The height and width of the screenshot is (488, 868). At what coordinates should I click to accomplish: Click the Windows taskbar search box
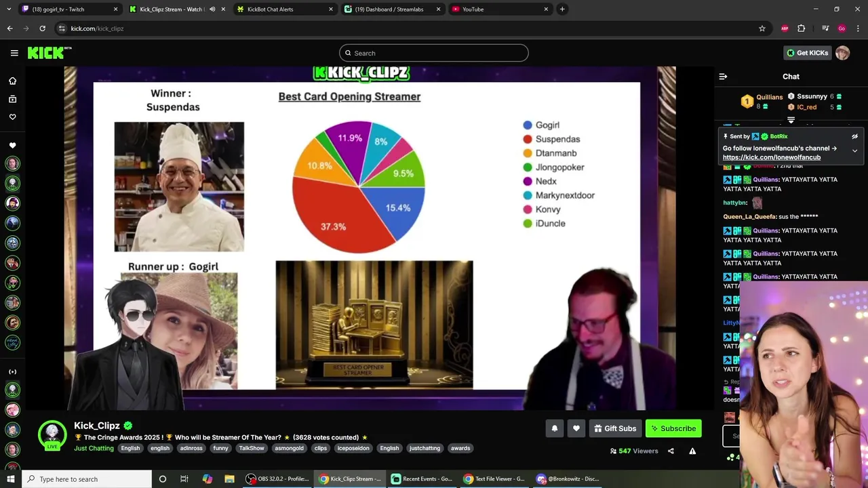(x=87, y=479)
